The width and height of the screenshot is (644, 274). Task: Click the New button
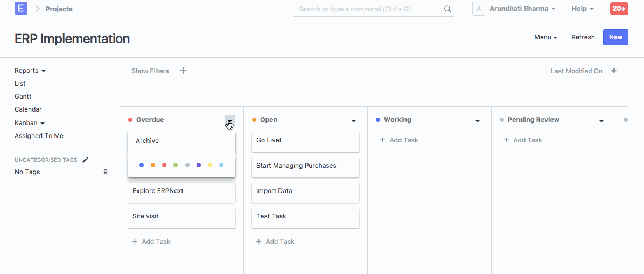(615, 37)
